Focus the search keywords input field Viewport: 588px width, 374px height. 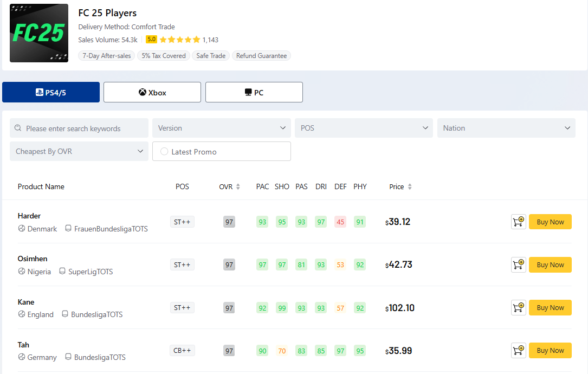(79, 128)
